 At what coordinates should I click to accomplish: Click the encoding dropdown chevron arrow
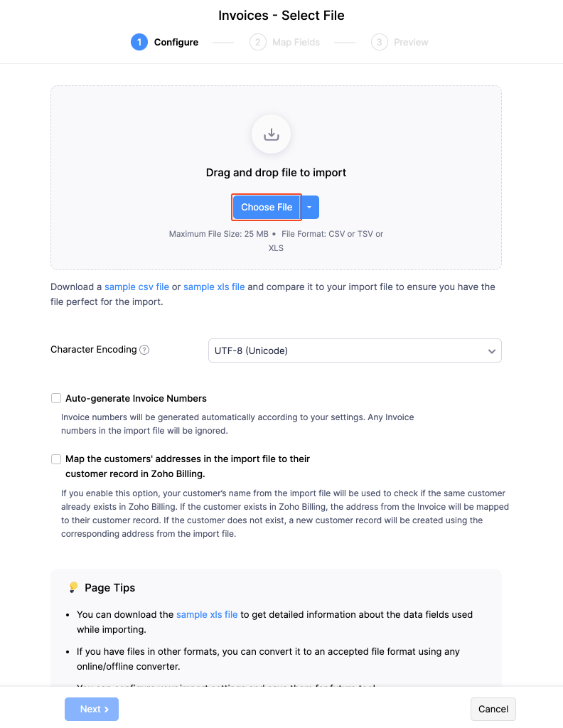tap(491, 351)
